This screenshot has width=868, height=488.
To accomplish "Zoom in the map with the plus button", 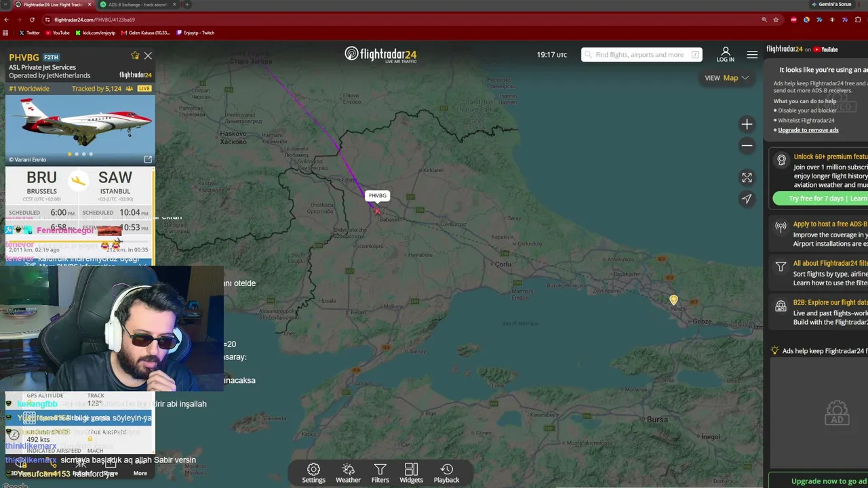I will (x=747, y=124).
